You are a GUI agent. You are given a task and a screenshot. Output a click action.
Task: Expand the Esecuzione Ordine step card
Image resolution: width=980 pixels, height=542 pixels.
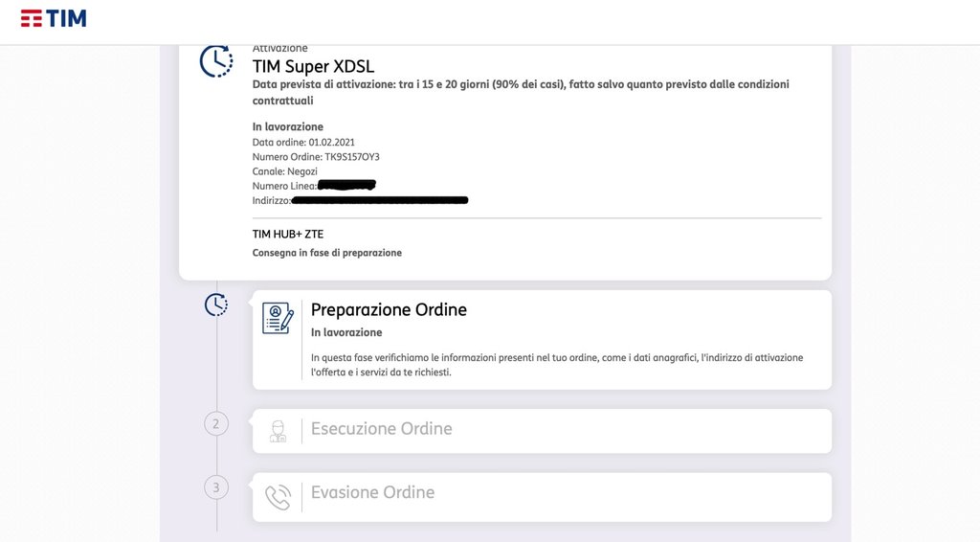[x=542, y=431]
